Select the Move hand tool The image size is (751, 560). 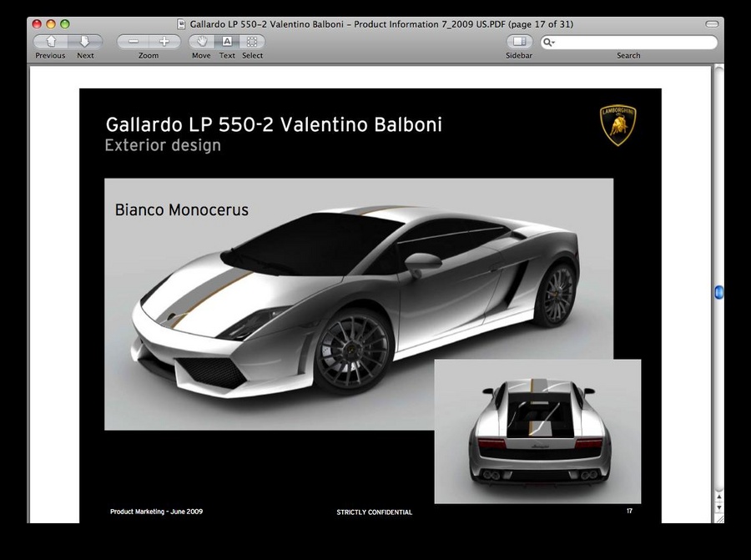click(201, 42)
